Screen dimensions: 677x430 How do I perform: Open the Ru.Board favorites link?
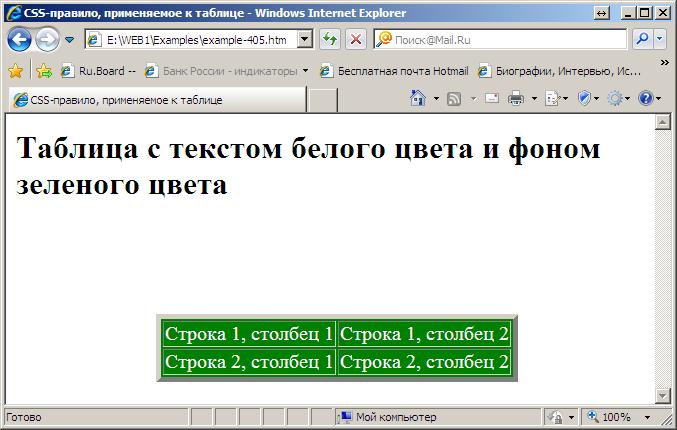click(x=98, y=71)
